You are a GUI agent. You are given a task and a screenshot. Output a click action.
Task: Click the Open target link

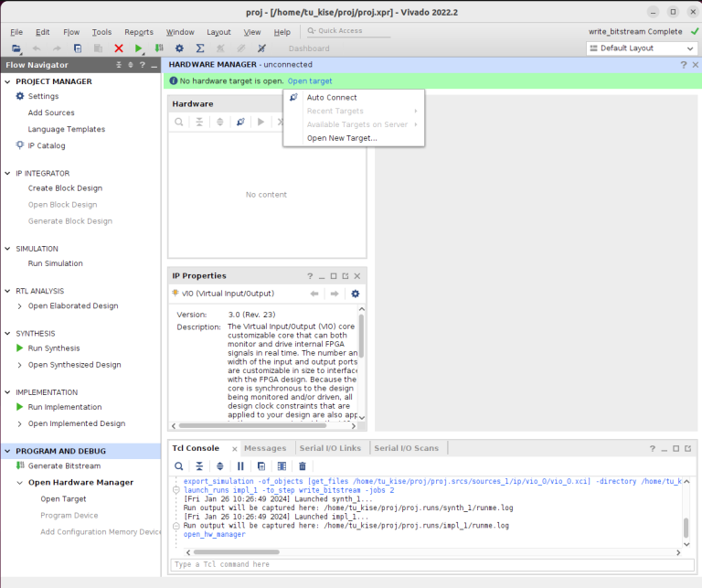(310, 81)
